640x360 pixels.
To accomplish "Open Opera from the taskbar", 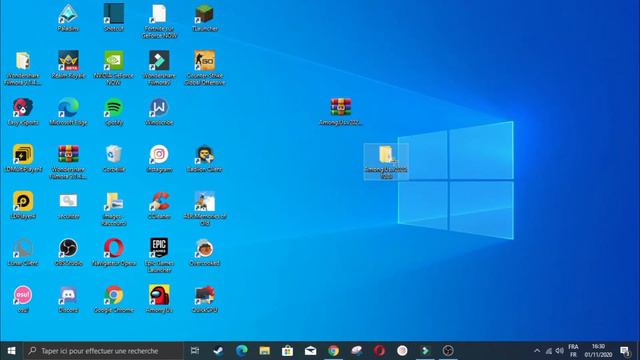I will tap(379, 351).
